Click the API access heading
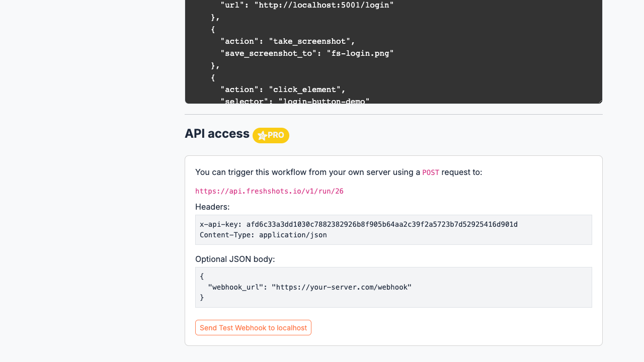Viewport: 644px width, 362px height. tap(217, 134)
